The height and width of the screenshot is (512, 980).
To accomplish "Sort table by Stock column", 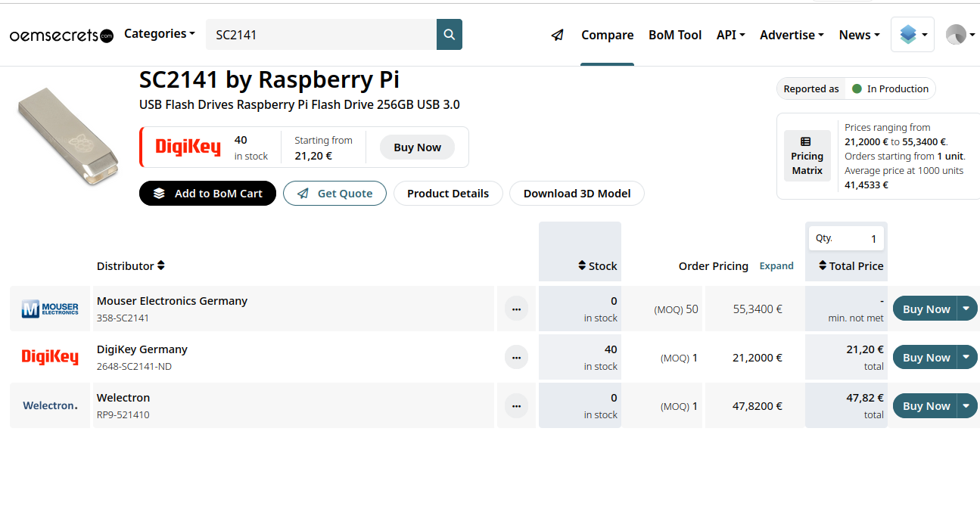I will point(597,266).
